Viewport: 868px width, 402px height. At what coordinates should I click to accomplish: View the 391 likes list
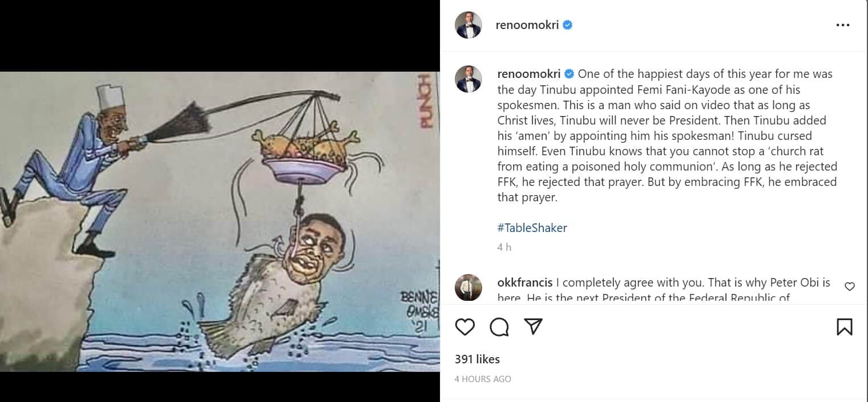[477, 359]
